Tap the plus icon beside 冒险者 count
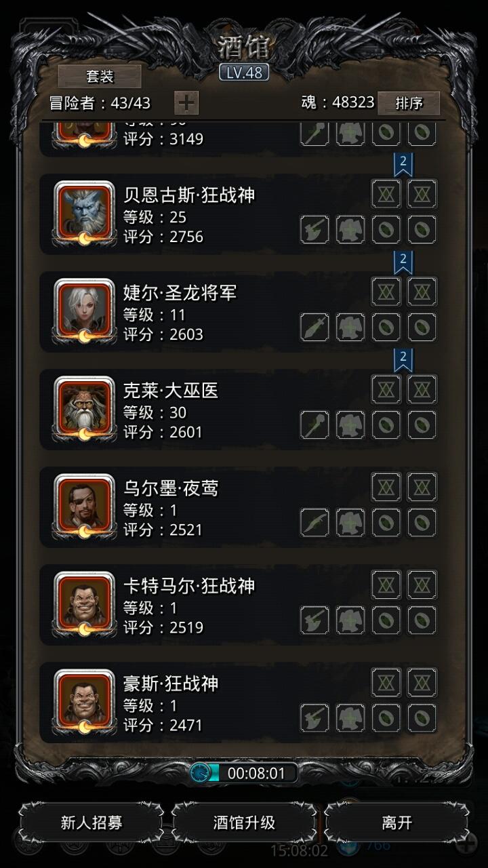The image size is (488, 868). point(186,103)
